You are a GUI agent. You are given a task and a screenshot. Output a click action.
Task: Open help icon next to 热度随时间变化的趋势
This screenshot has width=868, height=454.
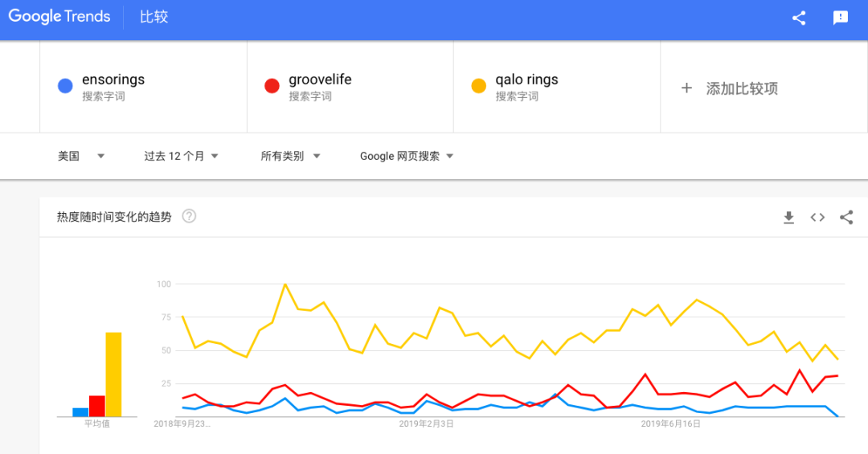click(x=190, y=216)
